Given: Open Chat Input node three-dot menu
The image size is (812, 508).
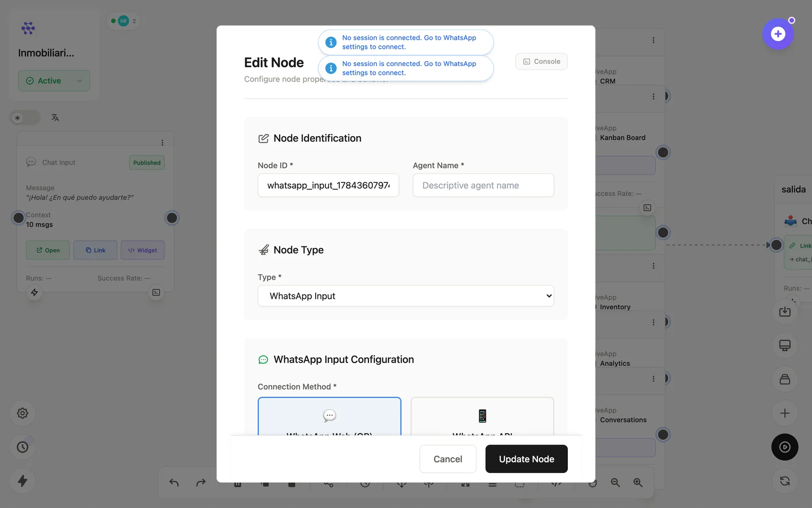Looking at the screenshot, I should pyautogui.click(x=162, y=143).
